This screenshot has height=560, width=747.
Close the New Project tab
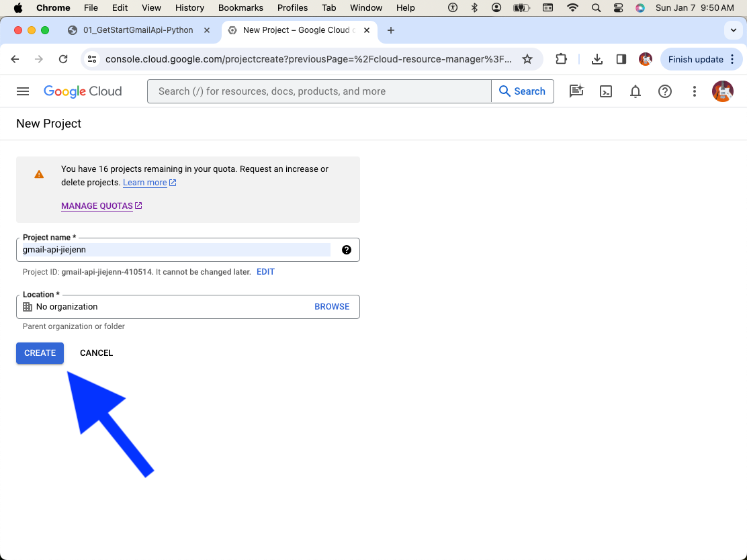click(367, 30)
